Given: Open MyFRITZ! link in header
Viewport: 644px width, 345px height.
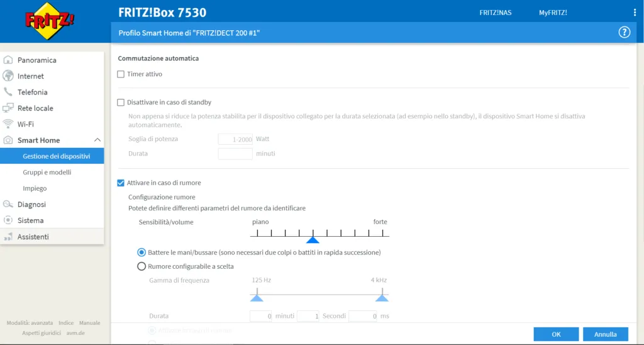Looking at the screenshot, I should click(x=553, y=13).
